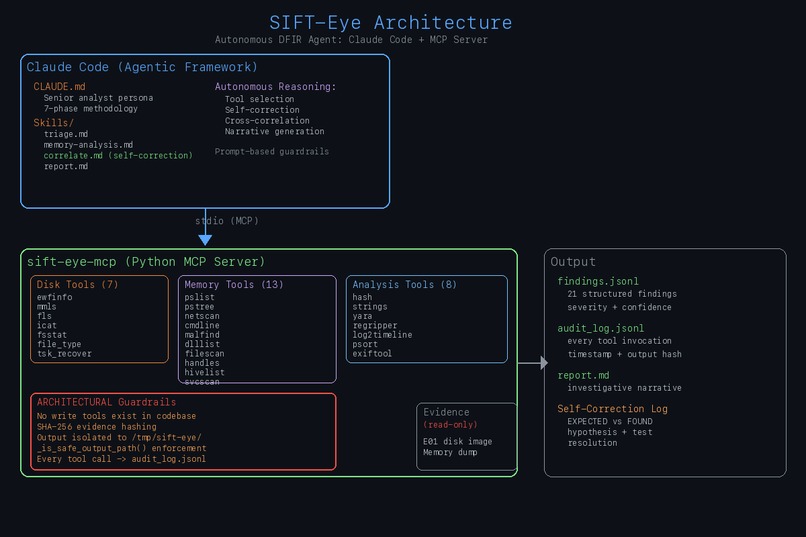
Task: Click the SIFT-Eye Architecture title
Action: pyautogui.click(x=391, y=23)
